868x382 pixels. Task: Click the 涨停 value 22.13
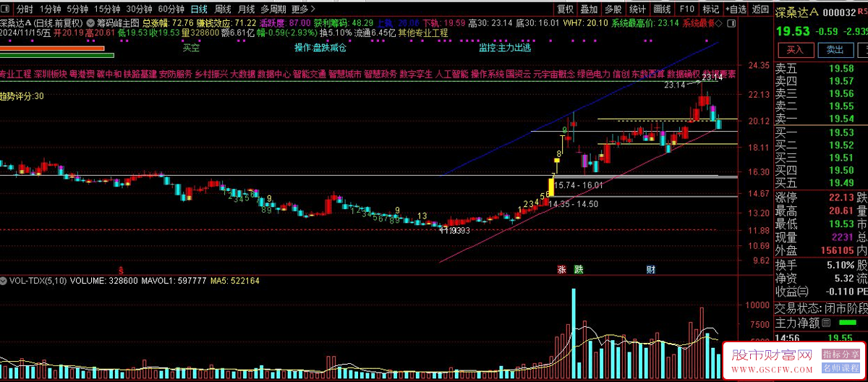(x=841, y=198)
